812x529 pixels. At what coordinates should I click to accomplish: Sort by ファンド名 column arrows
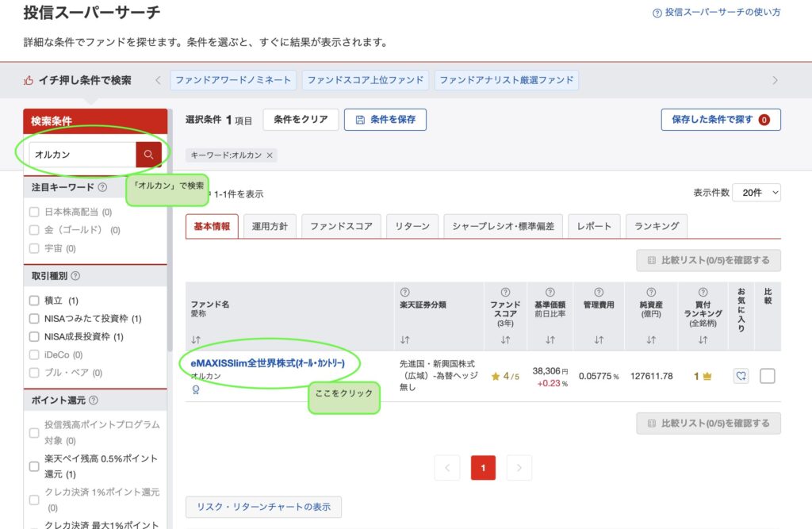[x=196, y=340]
